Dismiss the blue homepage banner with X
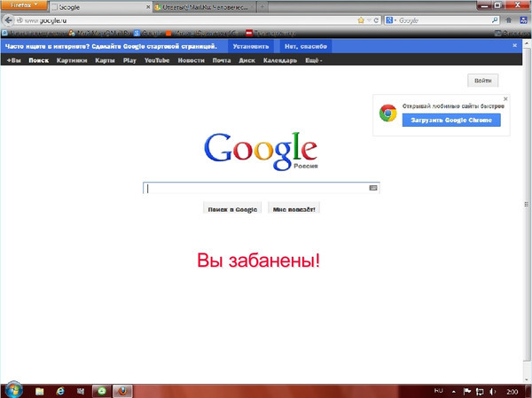The width and height of the screenshot is (532, 398). click(x=514, y=45)
